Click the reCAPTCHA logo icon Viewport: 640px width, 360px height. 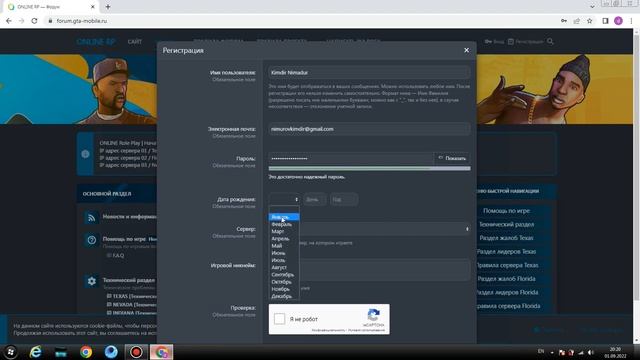tap(373, 315)
